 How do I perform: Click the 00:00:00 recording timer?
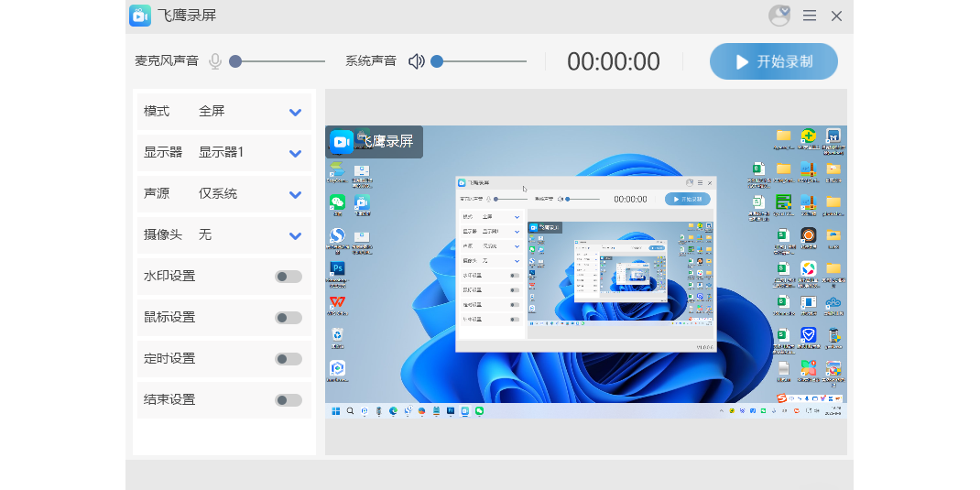pyautogui.click(x=613, y=61)
